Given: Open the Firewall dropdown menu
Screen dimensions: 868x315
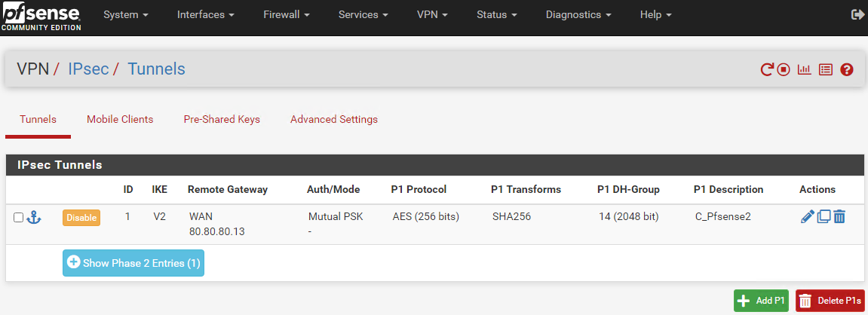Looking at the screenshot, I should pos(287,15).
